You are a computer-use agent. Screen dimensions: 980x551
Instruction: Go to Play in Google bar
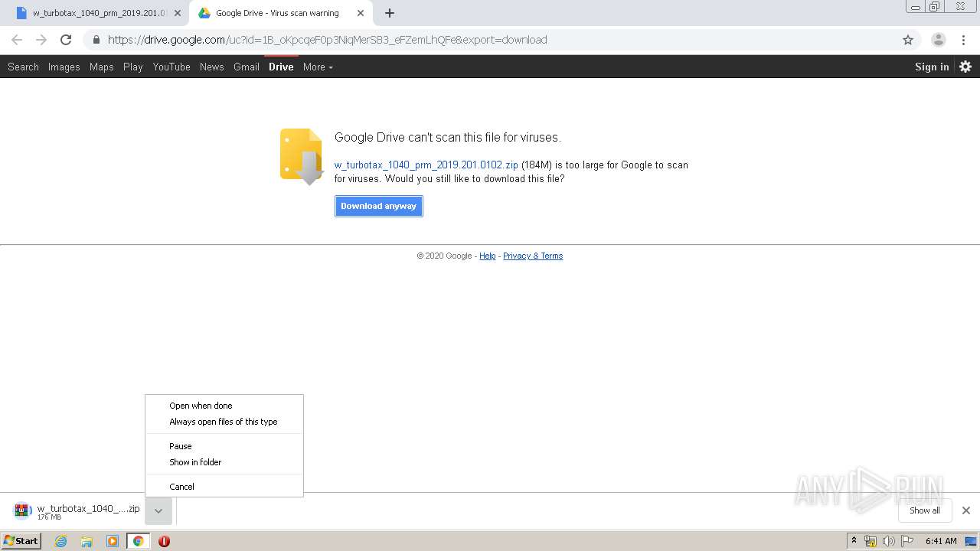tap(133, 67)
